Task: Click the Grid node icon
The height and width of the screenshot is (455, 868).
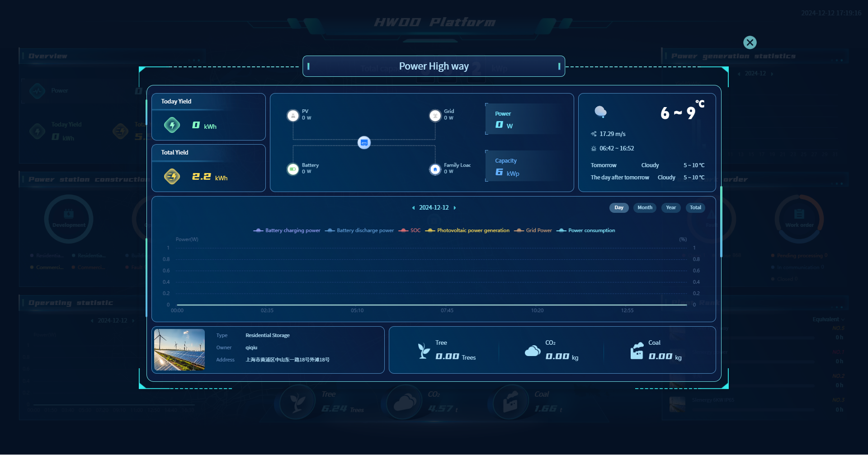Action: (x=435, y=116)
